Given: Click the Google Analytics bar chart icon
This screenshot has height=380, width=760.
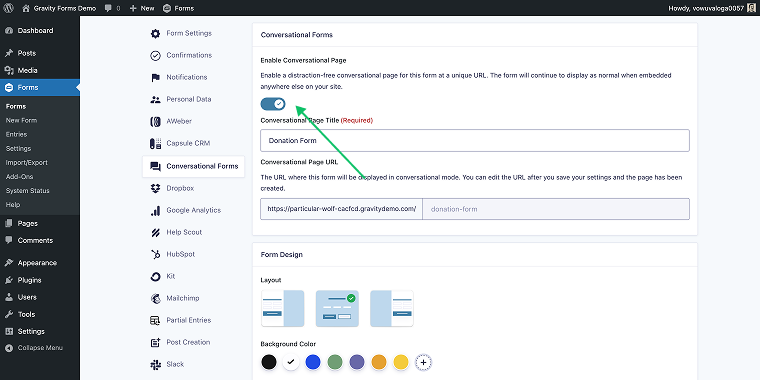Looking at the screenshot, I should click(155, 210).
